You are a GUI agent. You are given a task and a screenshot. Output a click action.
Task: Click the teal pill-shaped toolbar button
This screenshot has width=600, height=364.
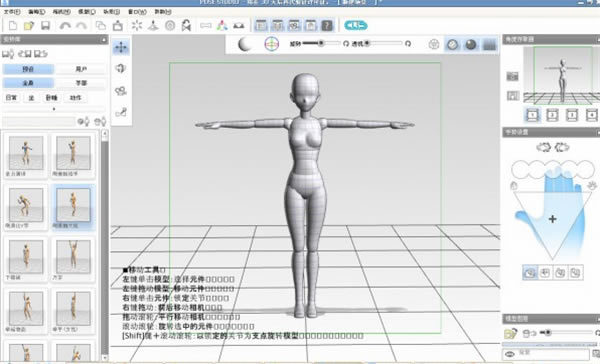(356, 26)
